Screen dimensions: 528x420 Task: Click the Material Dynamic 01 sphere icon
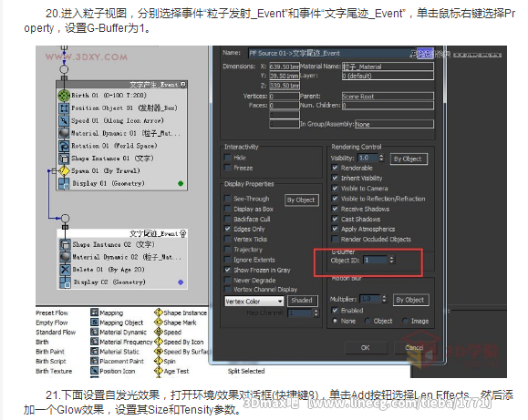[64, 133]
